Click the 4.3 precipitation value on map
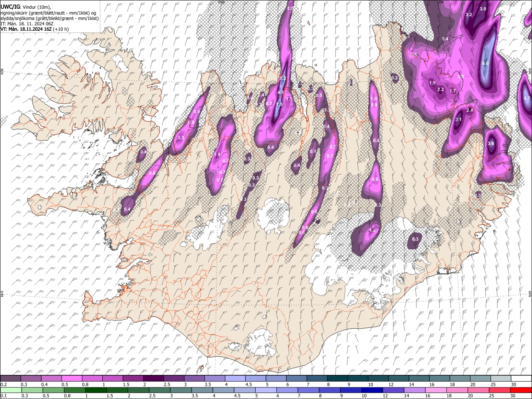Image resolution: width=532 pixels, height=399 pixels. 280,92
